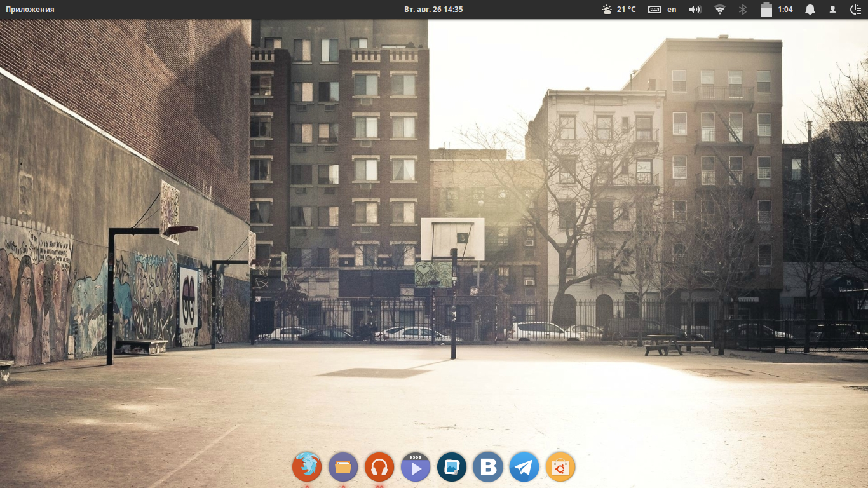This screenshot has height=488, width=868.
Task: Open the session power menu icon
Action: 855,10
